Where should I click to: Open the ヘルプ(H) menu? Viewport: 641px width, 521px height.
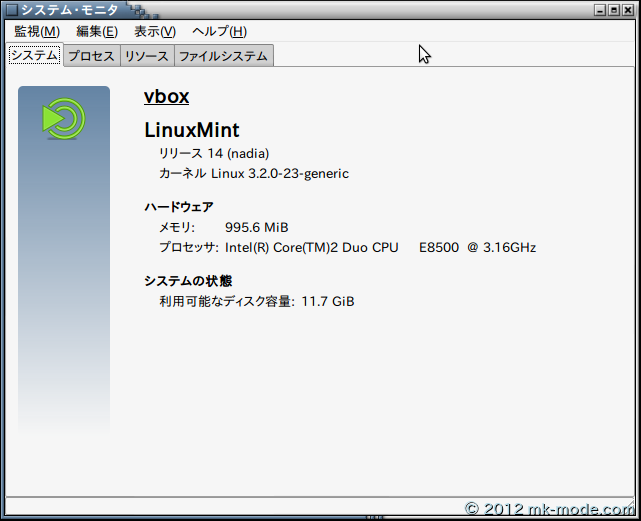pyautogui.click(x=219, y=32)
